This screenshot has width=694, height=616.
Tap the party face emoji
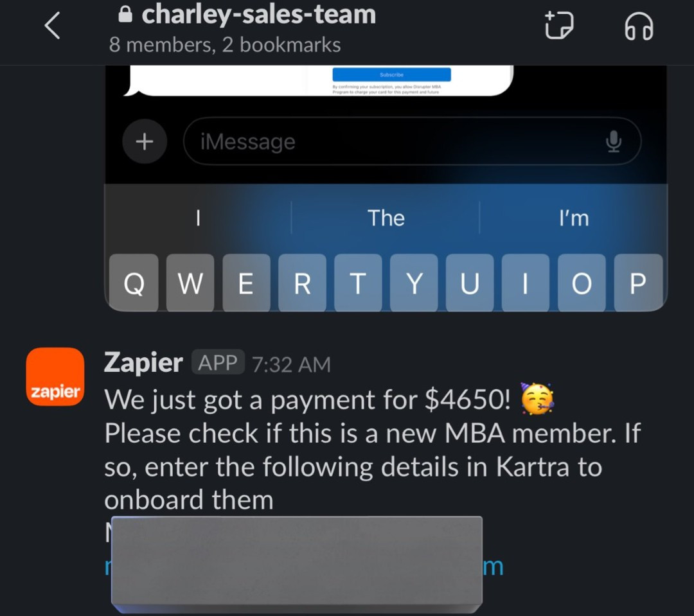point(537,399)
